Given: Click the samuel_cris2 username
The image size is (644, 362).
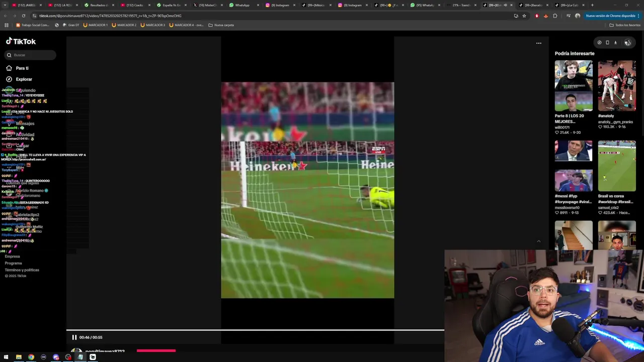Looking at the screenshot, I should (608, 208).
